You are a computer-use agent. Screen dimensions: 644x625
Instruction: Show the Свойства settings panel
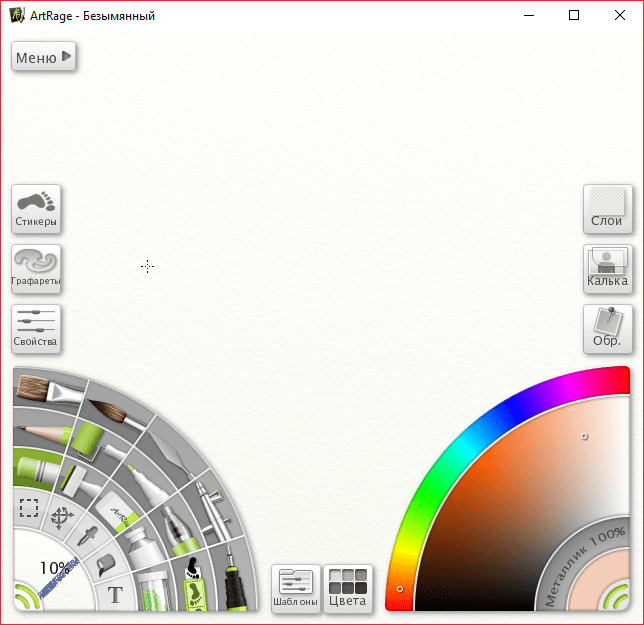point(36,329)
